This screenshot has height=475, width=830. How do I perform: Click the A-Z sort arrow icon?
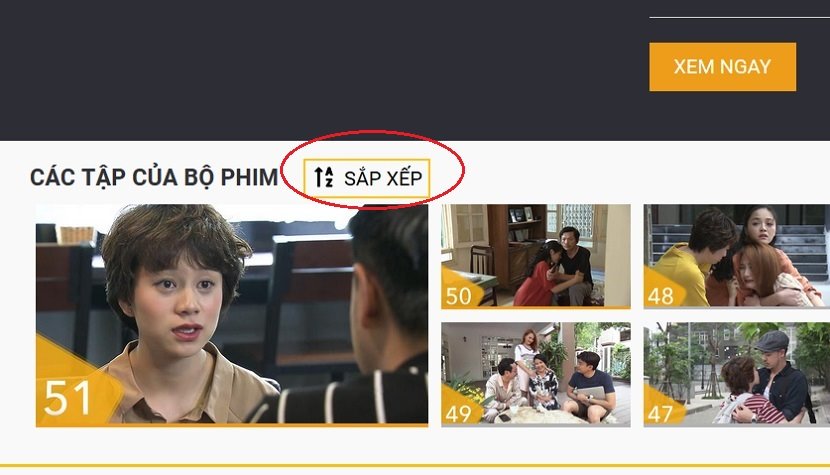(323, 177)
